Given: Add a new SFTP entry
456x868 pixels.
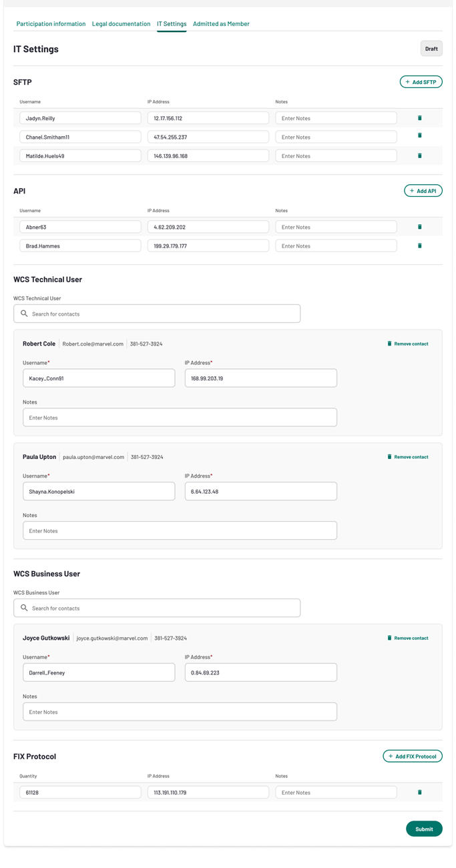Looking at the screenshot, I should point(421,82).
